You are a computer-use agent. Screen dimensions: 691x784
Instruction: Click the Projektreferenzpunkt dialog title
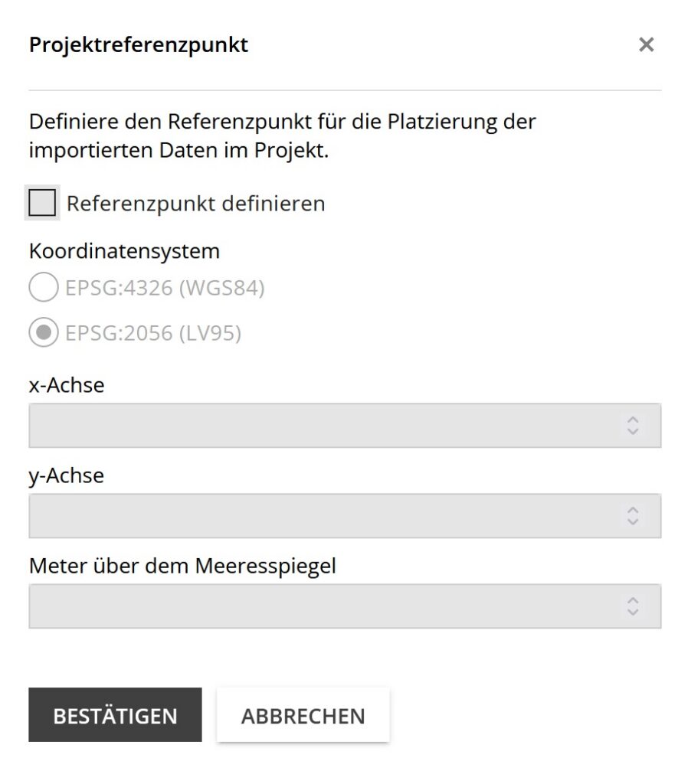tap(139, 45)
